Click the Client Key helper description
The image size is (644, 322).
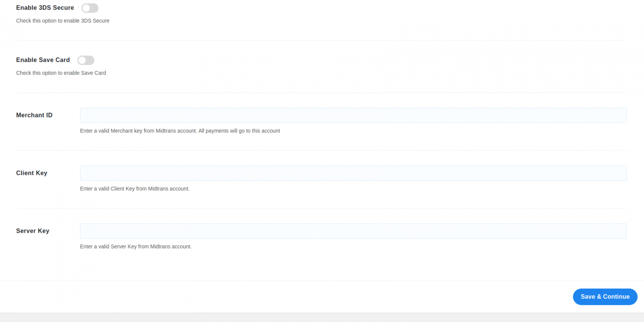click(135, 188)
